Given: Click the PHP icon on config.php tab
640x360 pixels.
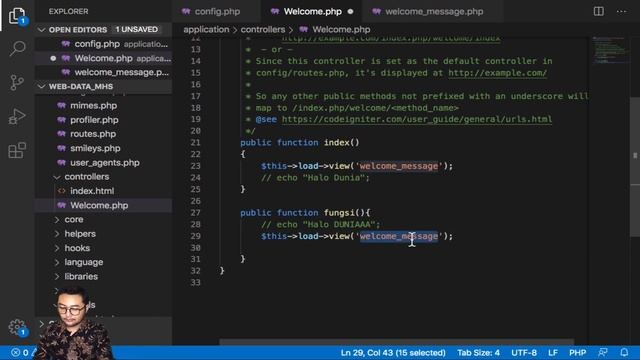Looking at the screenshot, I should pyautogui.click(x=186, y=11).
